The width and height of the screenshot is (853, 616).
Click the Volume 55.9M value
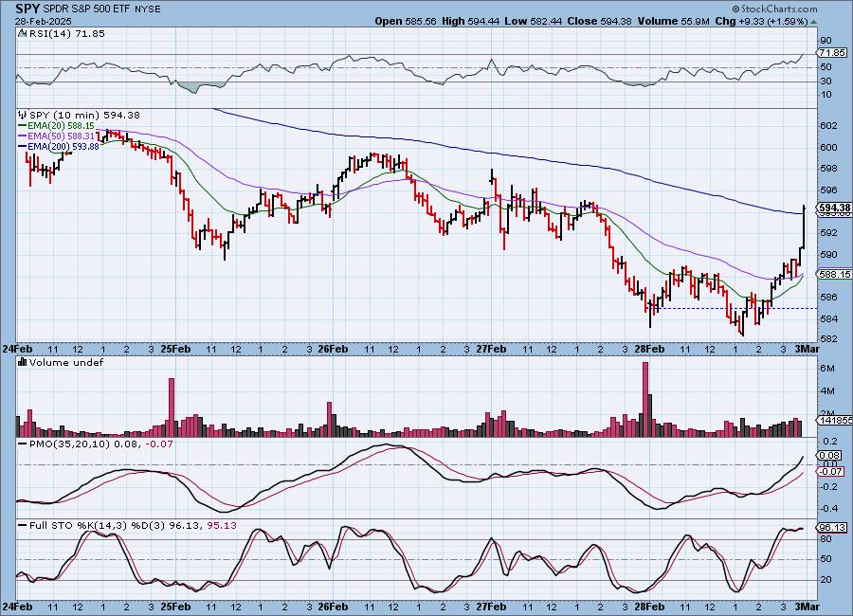(x=673, y=21)
